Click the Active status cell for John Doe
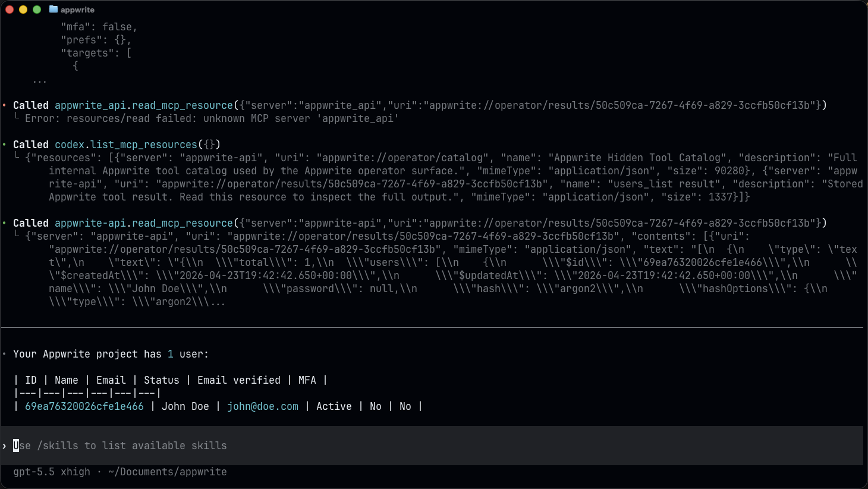 click(x=334, y=406)
